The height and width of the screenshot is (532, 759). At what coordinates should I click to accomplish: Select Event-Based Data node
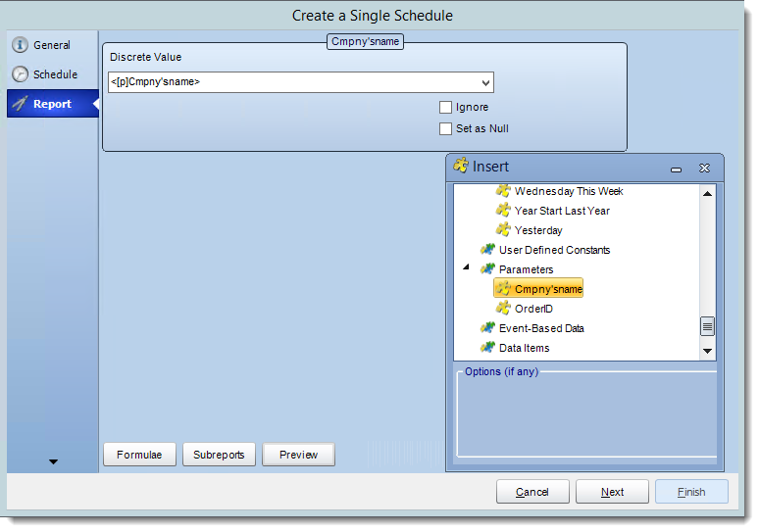(541, 328)
